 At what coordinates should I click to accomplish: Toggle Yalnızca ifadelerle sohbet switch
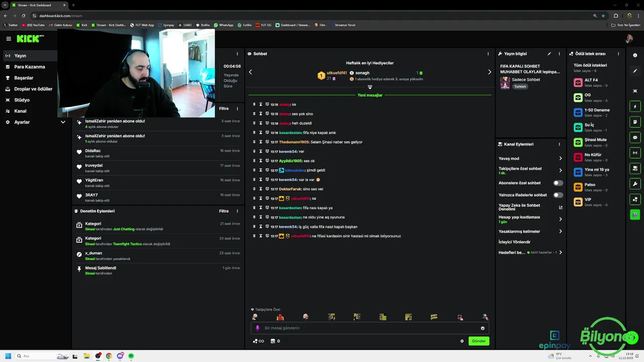(x=558, y=195)
